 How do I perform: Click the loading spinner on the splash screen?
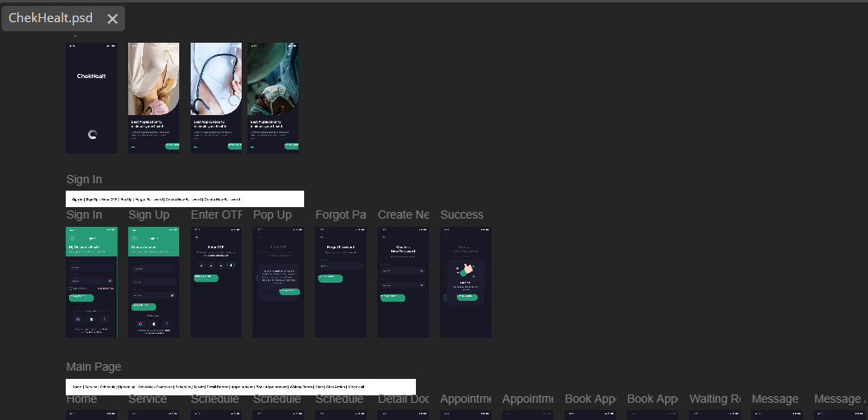(x=93, y=134)
